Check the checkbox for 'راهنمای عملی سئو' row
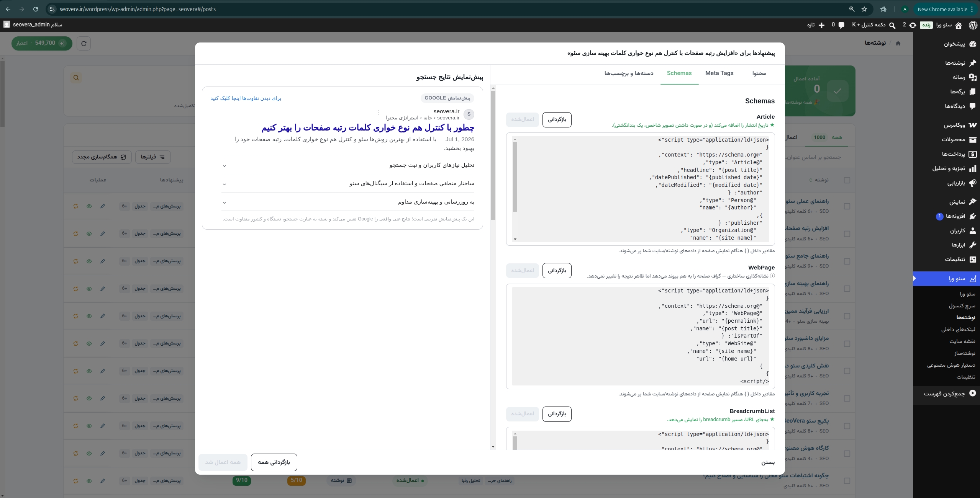The height and width of the screenshot is (498, 980). 847,206
